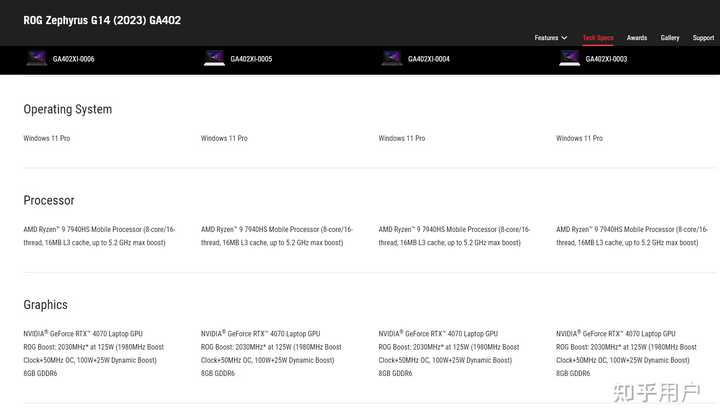
Task: Click the Processor section heading
Action: pos(49,200)
